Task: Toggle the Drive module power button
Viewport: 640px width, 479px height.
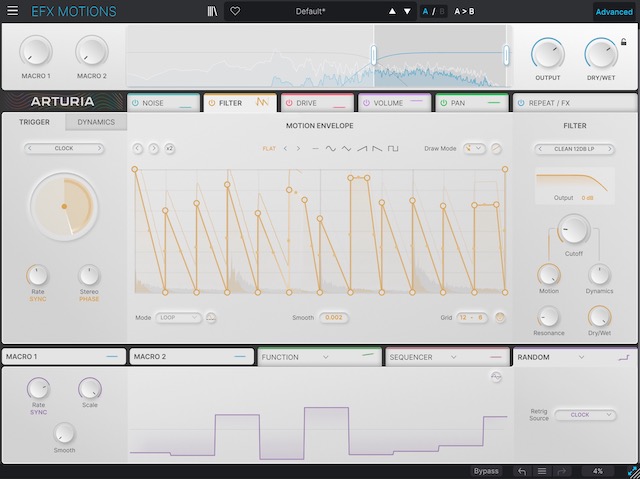Action: [290, 103]
